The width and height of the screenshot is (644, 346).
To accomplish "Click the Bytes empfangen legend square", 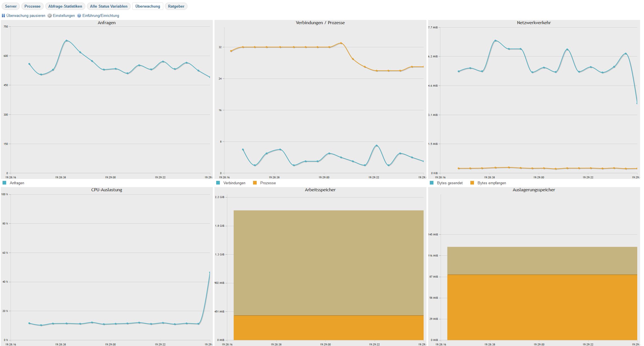I will pos(472,183).
